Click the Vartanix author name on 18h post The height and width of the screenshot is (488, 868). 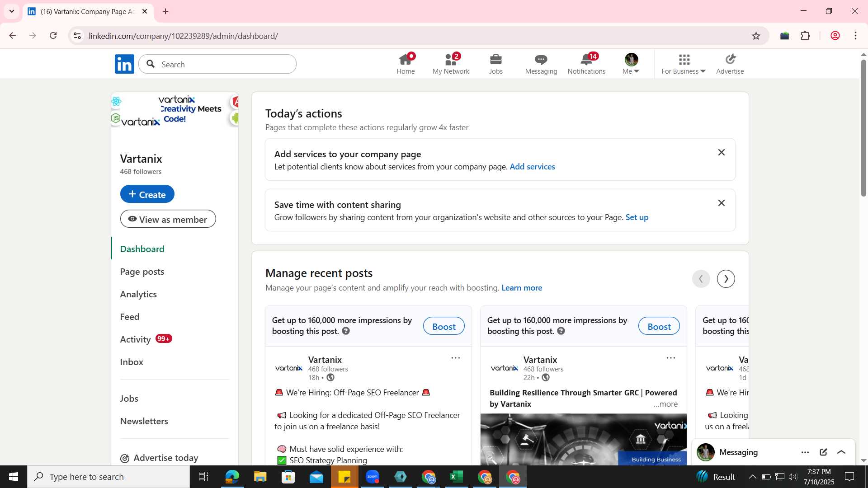pos(325,360)
